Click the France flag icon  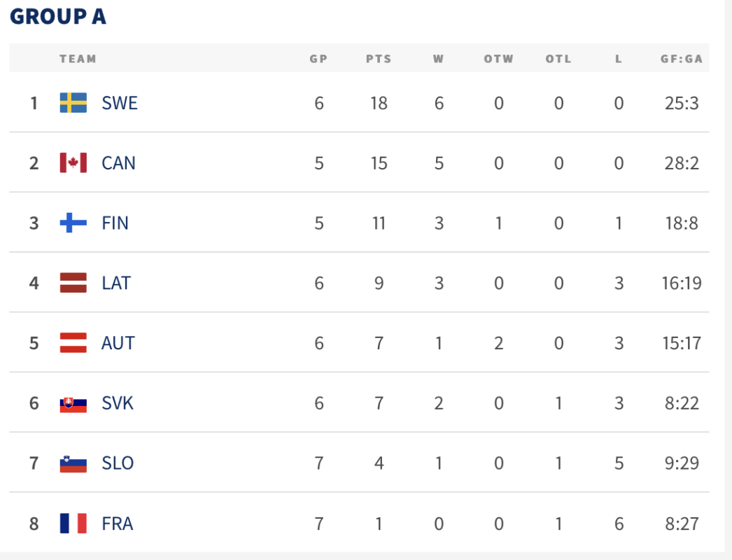73,523
